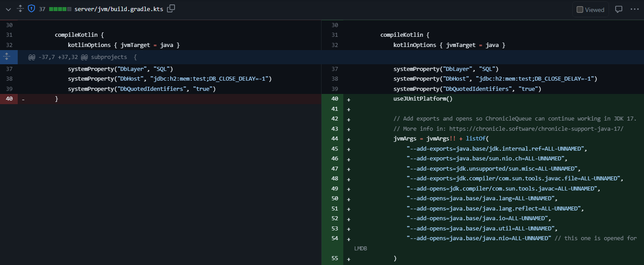Viewport: 644px width, 265px height.
Task: Select added line number 44 on right
Action: (334, 139)
